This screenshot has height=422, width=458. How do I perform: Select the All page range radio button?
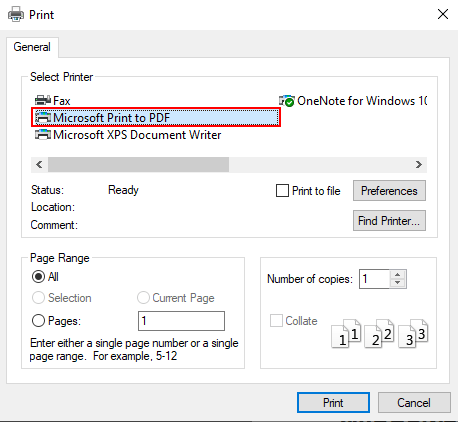tap(38, 276)
